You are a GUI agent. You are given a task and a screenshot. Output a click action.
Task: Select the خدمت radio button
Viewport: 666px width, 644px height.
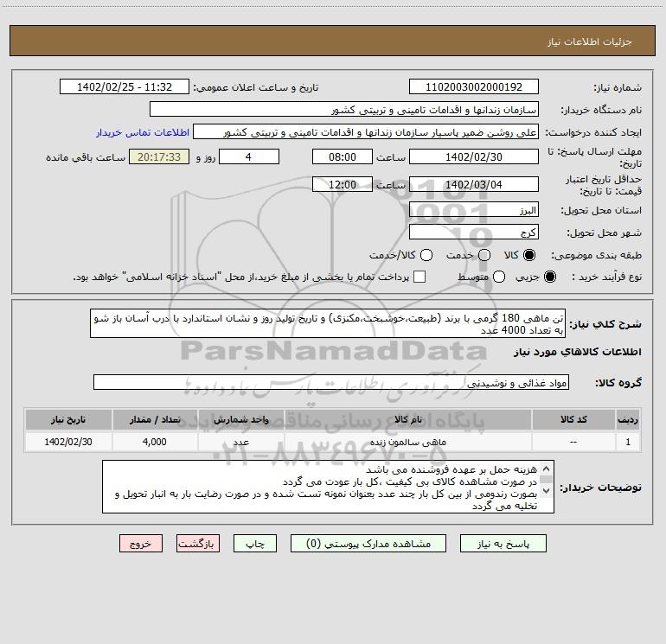pos(484,255)
